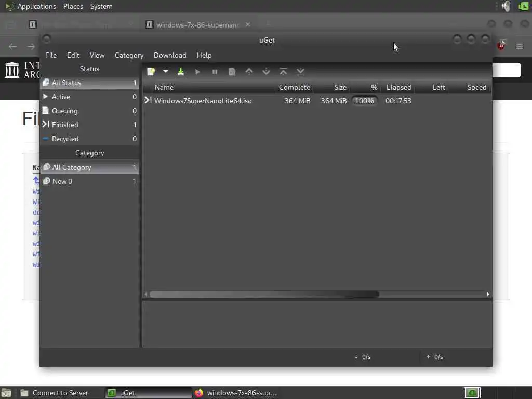Click the Speed column header
This screenshot has height=399, width=532.
(x=470, y=87)
